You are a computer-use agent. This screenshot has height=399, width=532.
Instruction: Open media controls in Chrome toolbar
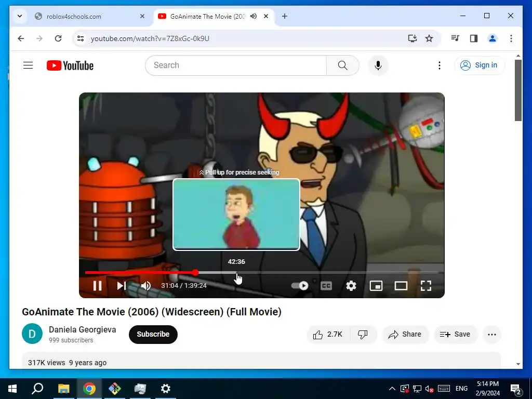pos(455,38)
